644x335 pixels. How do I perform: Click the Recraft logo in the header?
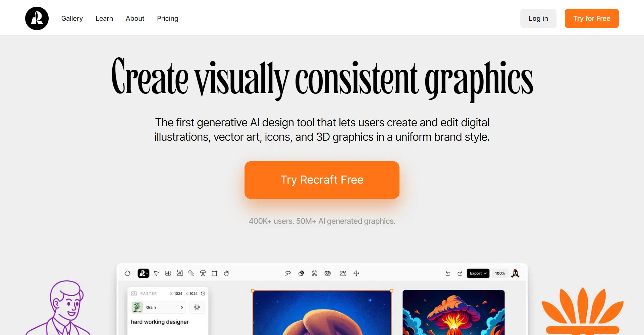click(x=37, y=18)
